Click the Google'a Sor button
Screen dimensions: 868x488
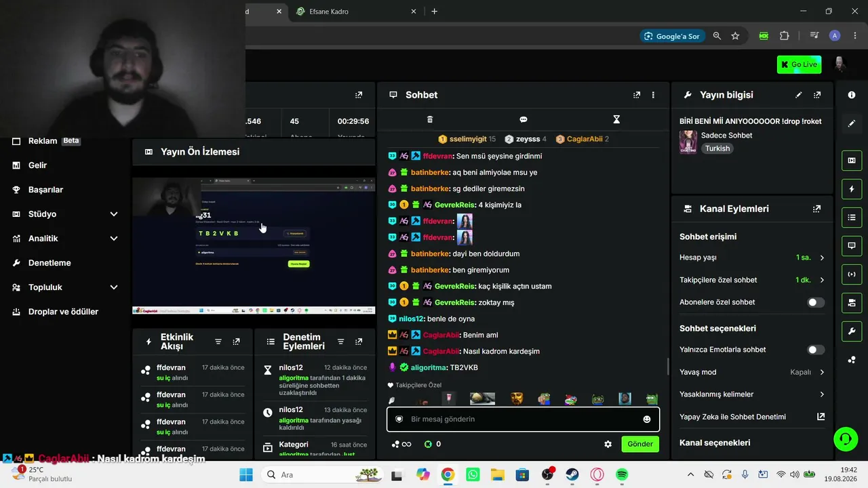(672, 36)
